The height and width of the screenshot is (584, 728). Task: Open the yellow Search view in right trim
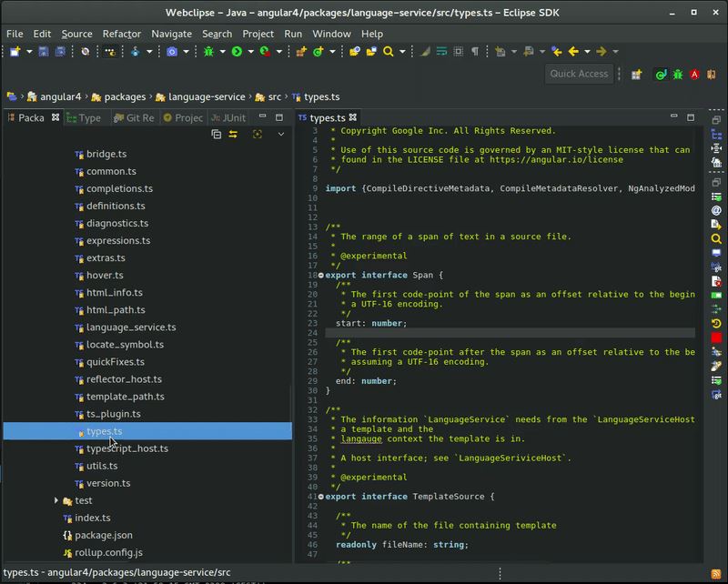[716, 238]
